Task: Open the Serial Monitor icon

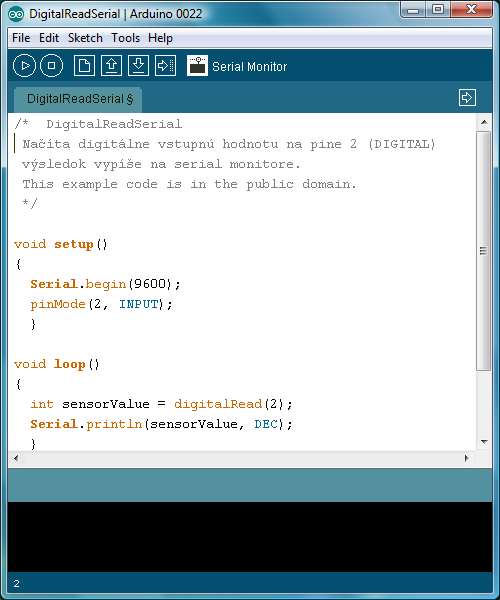Action: click(197, 66)
